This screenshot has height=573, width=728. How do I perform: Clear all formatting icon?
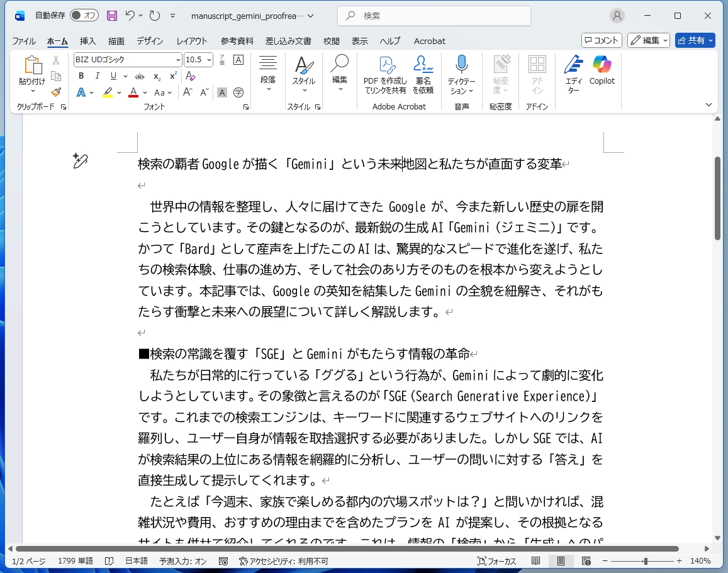(x=191, y=76)
